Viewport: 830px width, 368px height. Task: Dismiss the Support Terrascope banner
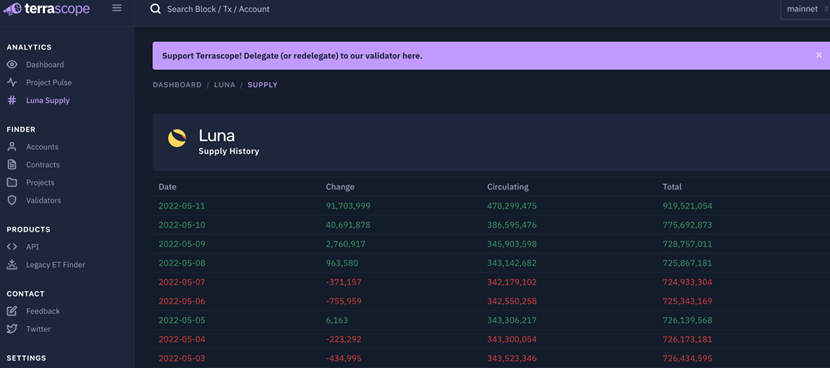click(819, 55)
